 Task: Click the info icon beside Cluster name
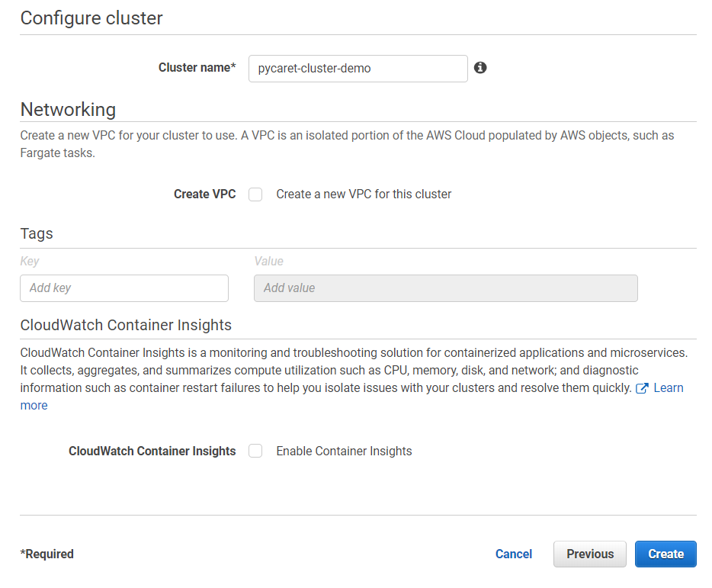tap(480, 68)
